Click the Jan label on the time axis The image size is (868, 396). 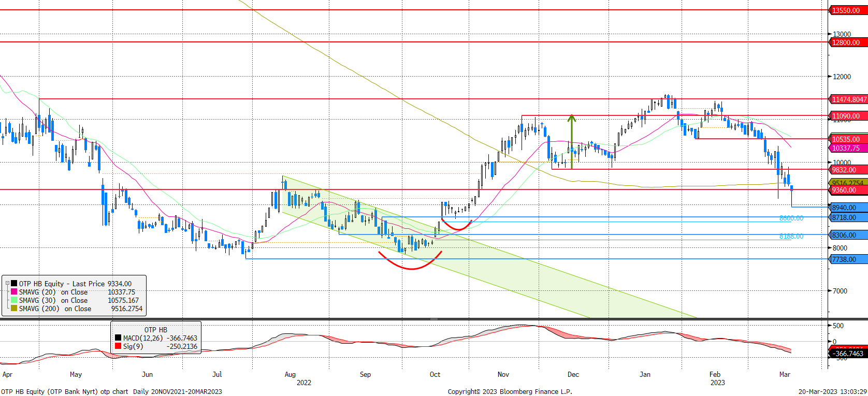click(645, 374)
